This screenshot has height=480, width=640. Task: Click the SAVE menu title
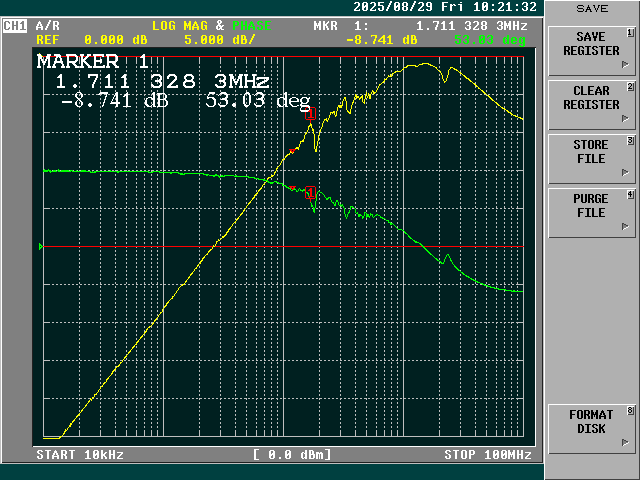click(591, 8)
